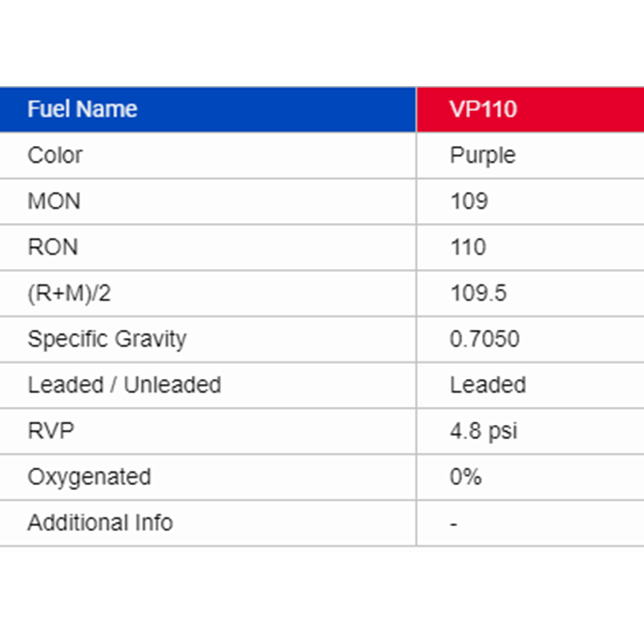Select the MON row label
This screenshot has height=644, width=644.
(54, 201)
